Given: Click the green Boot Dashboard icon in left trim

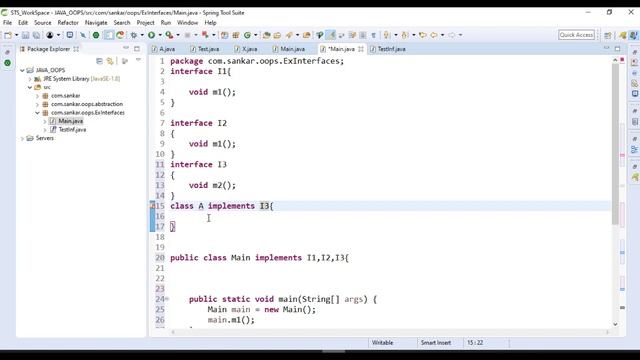Looking at the screenshot, I should [x=7, y=63].
